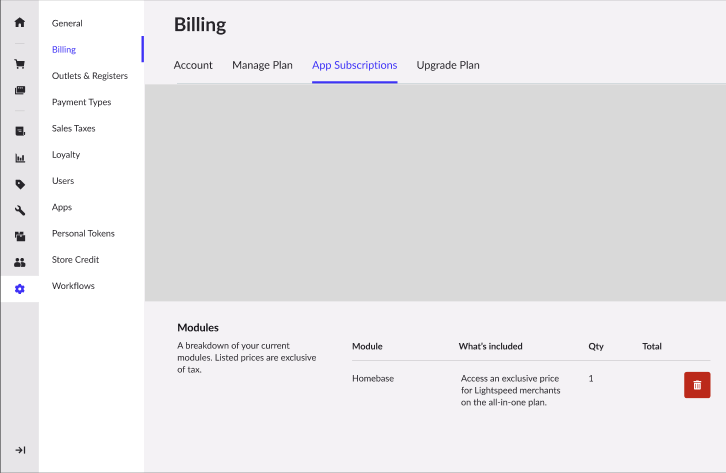
Task: Click the Home icon in sidebar
Action: tap(20, 22)
